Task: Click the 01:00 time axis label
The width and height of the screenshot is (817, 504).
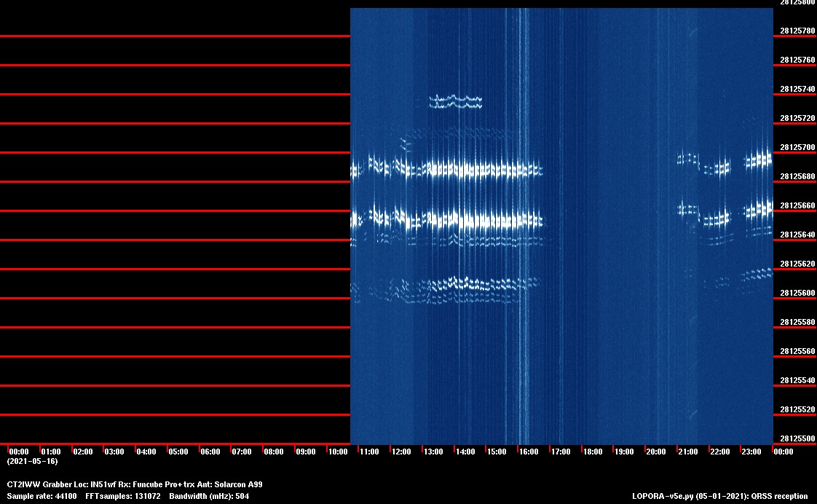Action: tap(51, 452)
